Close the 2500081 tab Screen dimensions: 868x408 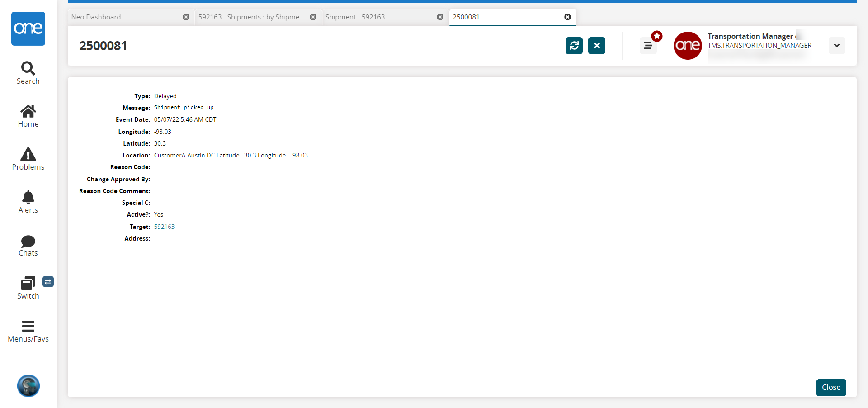(x=567, y=17)
